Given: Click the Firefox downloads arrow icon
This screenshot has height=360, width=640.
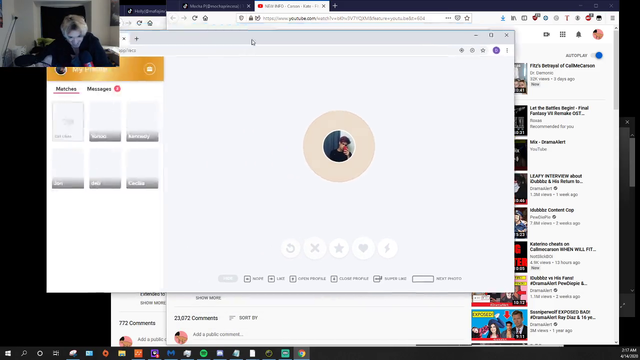Looking at the screenshot, I should point(503,18).
